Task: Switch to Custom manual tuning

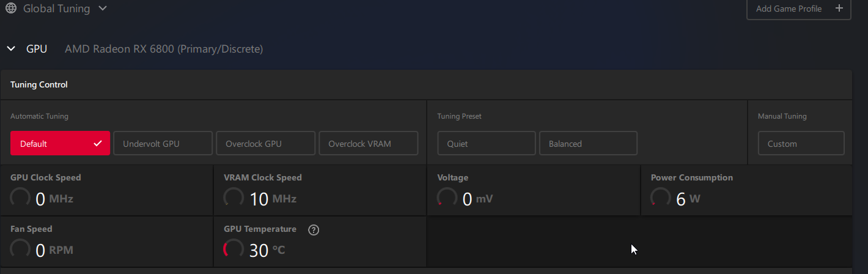Action: 801,144
